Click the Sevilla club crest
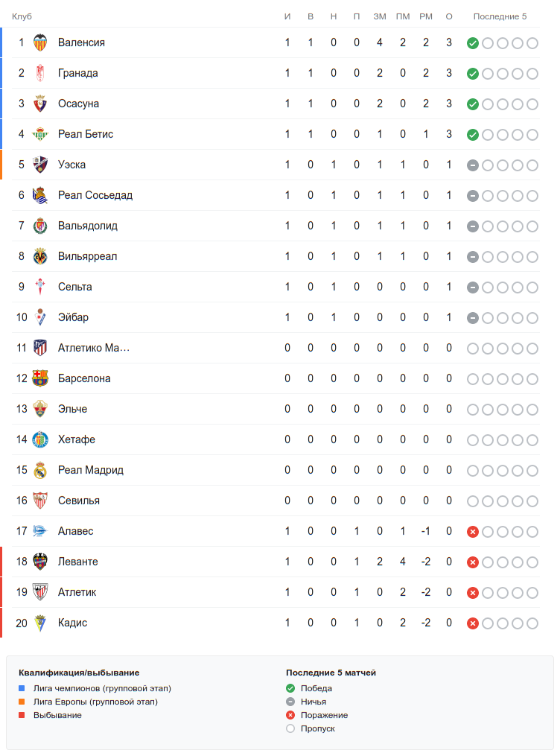The image size is (560, 756). click(x=40, y=501)
